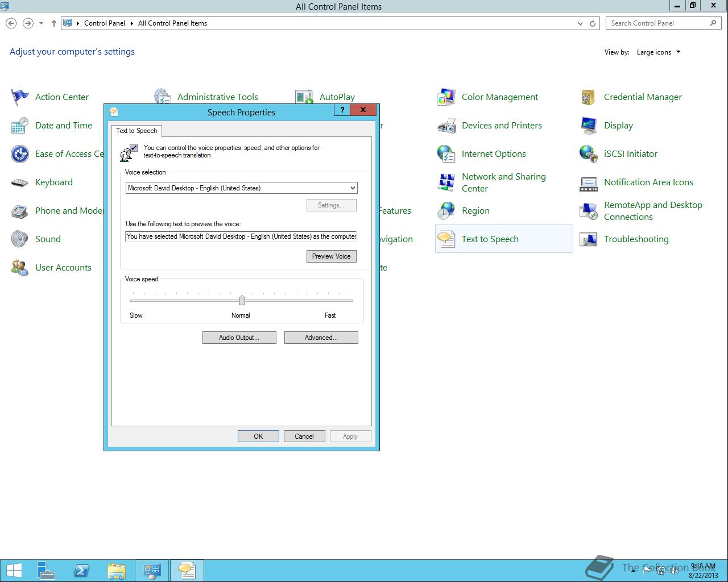Go back with the back arrow

tap(11, 23)
